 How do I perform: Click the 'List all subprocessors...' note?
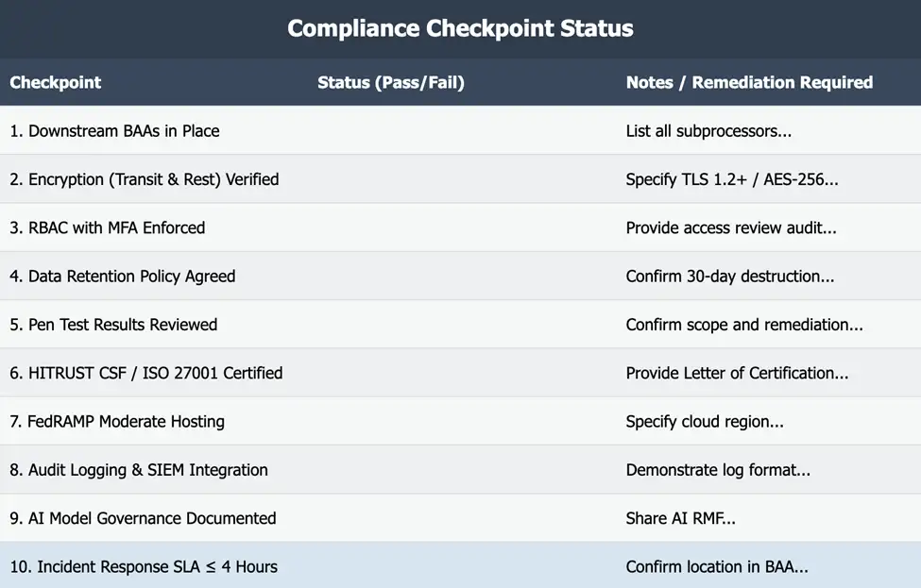click(x=708, y=131)
